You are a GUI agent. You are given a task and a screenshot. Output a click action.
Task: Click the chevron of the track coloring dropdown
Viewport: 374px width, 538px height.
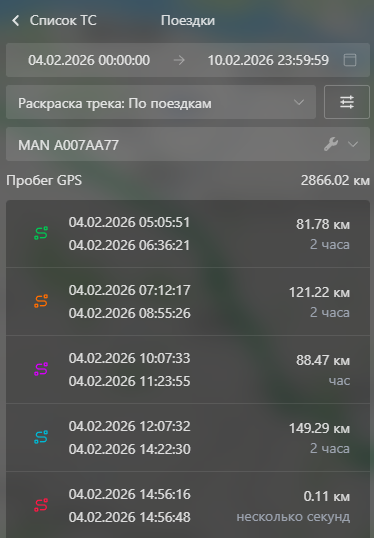coord(299,102)
